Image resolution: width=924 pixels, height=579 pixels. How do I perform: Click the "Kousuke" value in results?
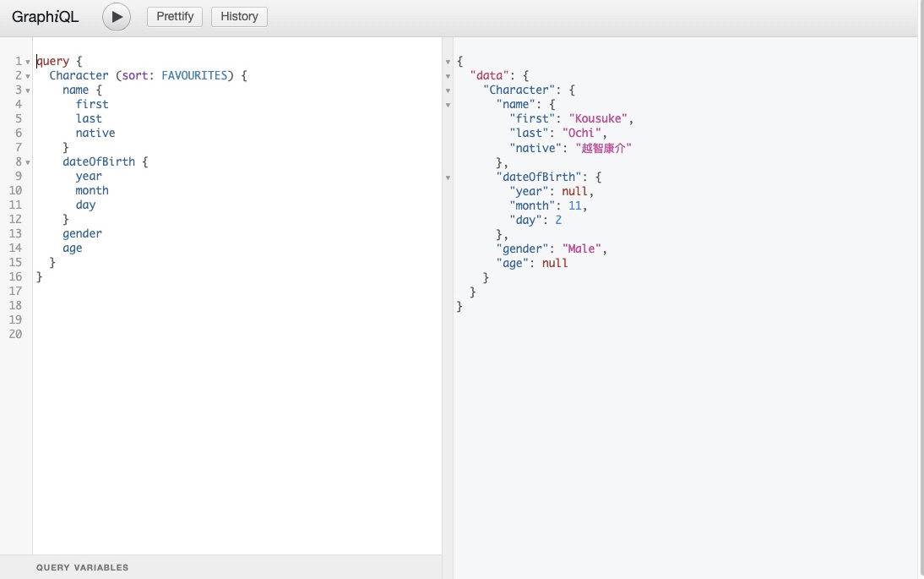[x=597, y=118]
